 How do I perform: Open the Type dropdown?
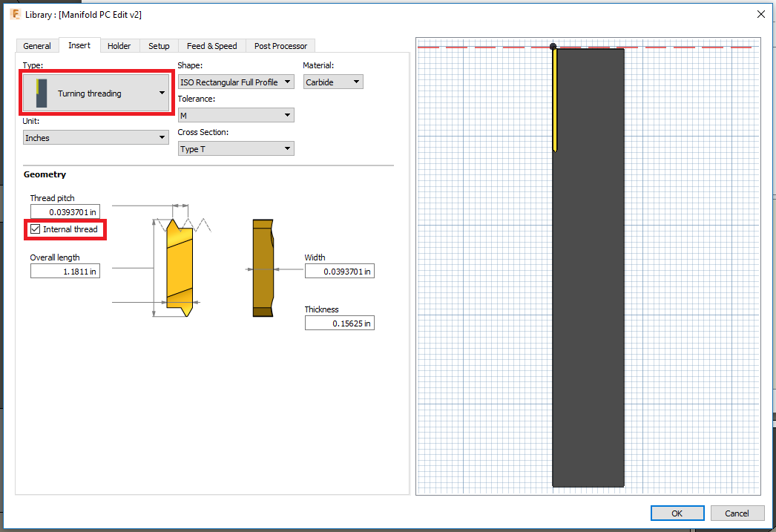click(161, 92)
